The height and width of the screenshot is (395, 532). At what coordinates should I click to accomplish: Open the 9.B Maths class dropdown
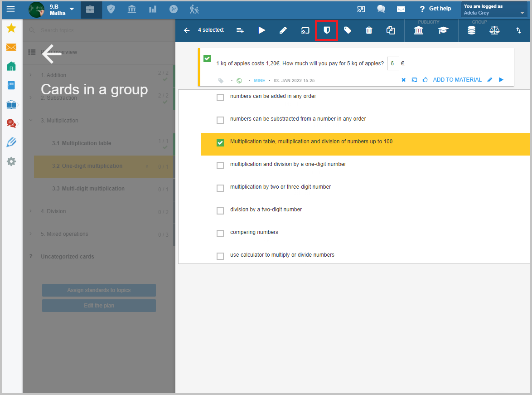(72, 9)
